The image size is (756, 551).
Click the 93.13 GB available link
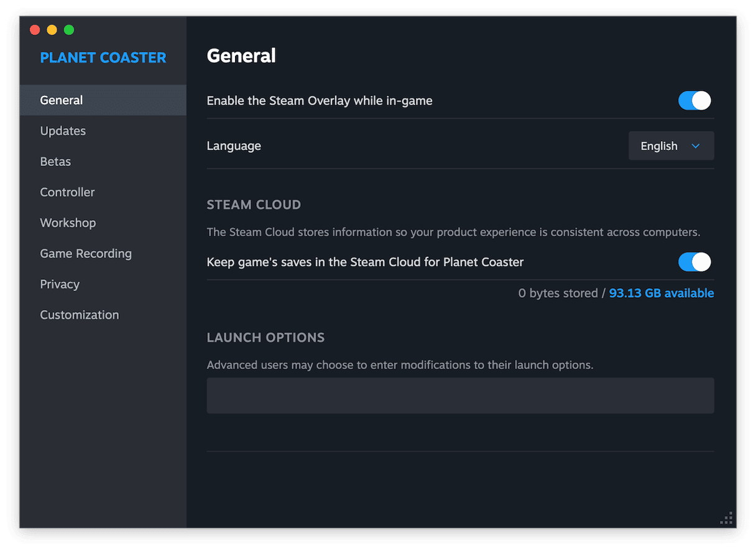pos(661,293)
